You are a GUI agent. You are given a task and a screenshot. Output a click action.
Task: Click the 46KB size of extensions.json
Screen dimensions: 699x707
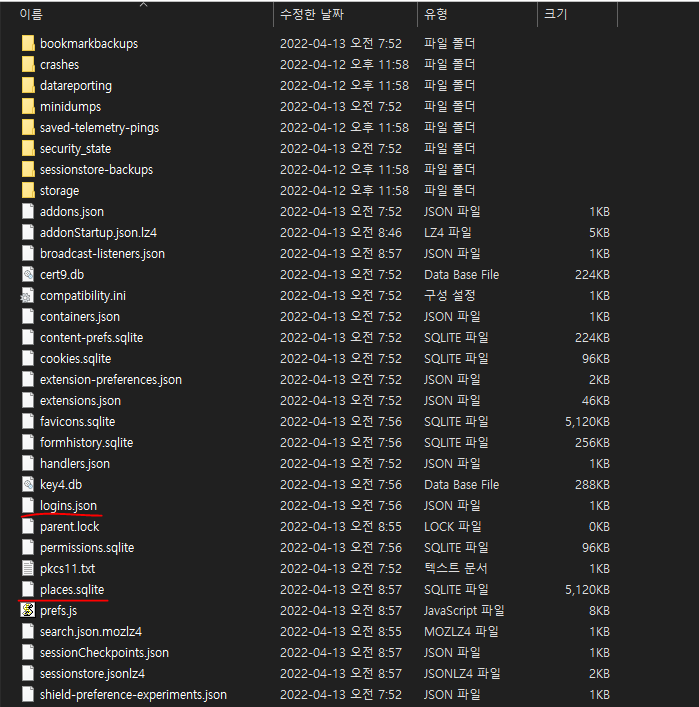[x=596, y=401]
